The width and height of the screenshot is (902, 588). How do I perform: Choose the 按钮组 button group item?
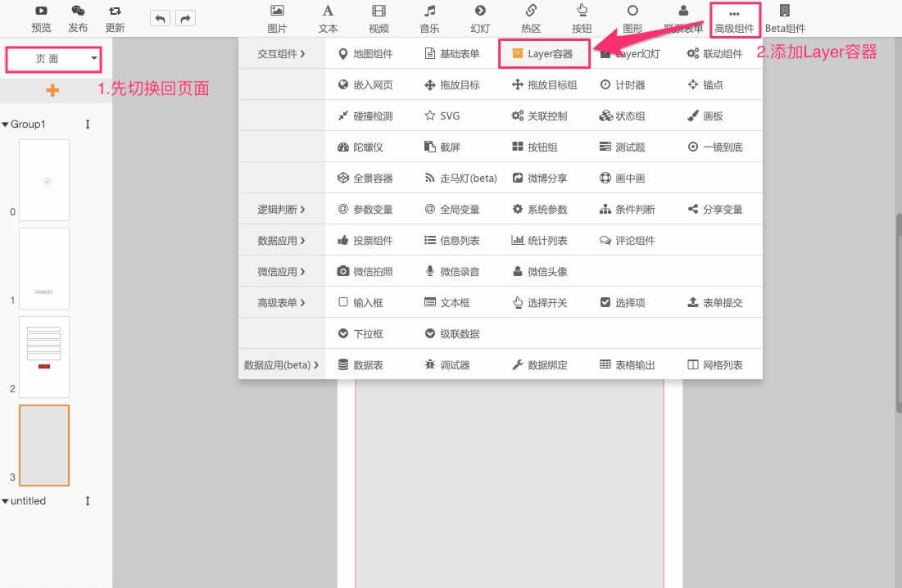tap(535, 147)
